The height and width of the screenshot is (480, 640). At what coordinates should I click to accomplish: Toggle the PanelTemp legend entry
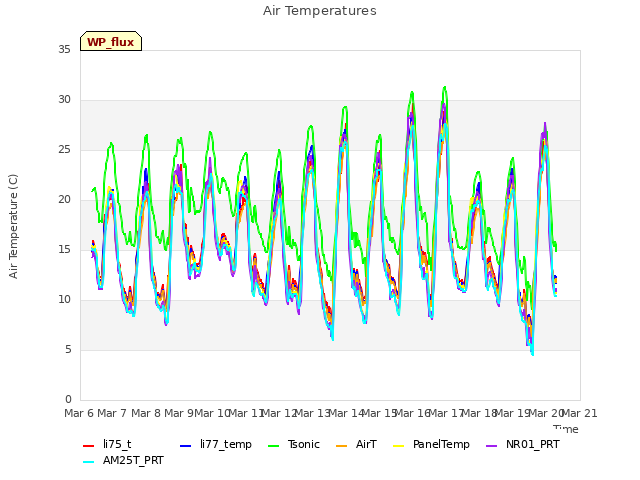(x=431, y=444)
